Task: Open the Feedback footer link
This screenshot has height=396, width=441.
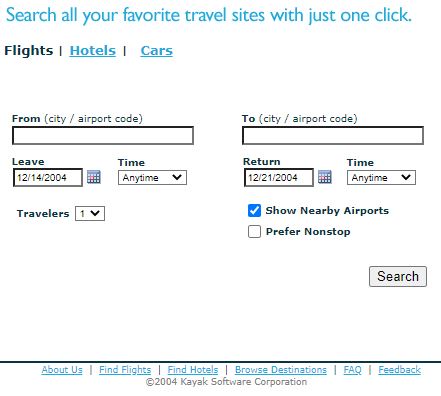Action: click(x=399, y=370)
